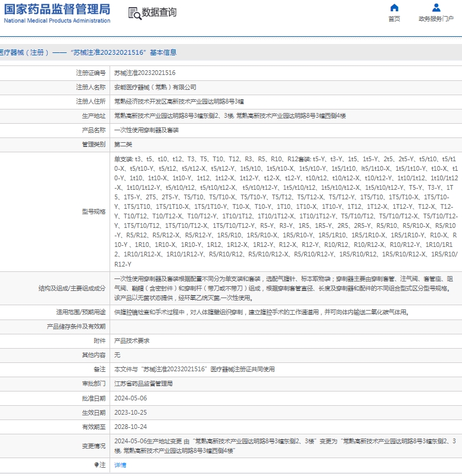Viewport: 462px width, 476px height.
Task: Click the 备注 remark text
Action: pyautogui.click(x=195, y=369)
